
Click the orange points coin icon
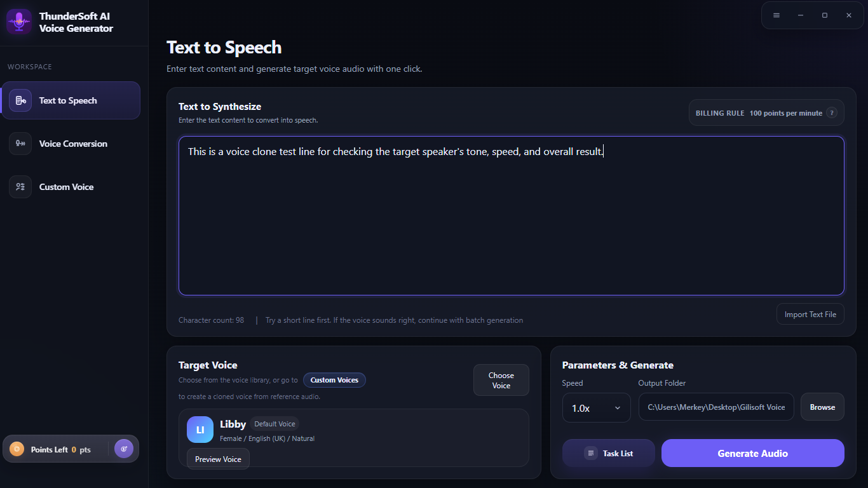pyautogui.click(x=17, y=449)
